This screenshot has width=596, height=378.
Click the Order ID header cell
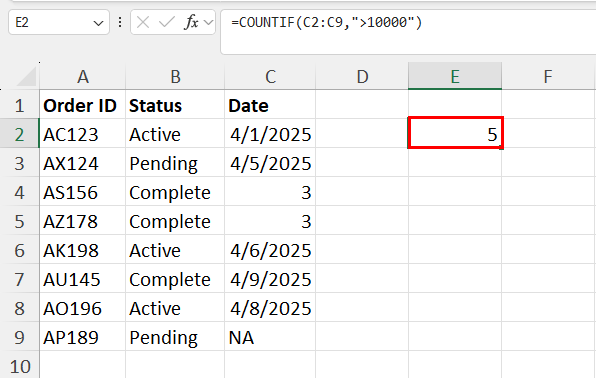click(x=83, y=105)
